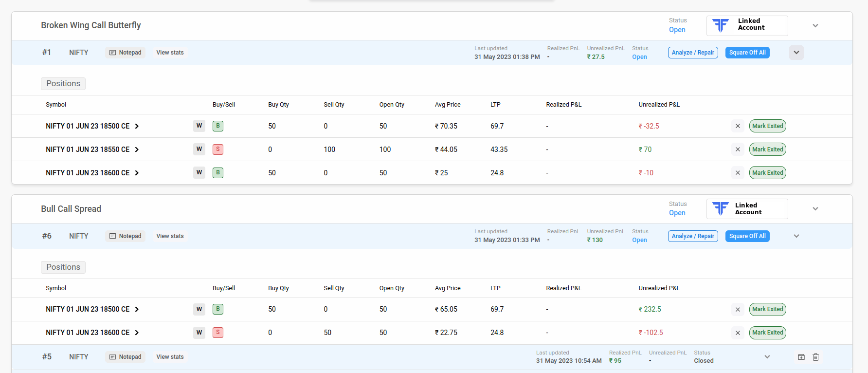Click Analyze / Repair for trade #6
Viewport: 868px width, 373px height.
pos(693,236)
